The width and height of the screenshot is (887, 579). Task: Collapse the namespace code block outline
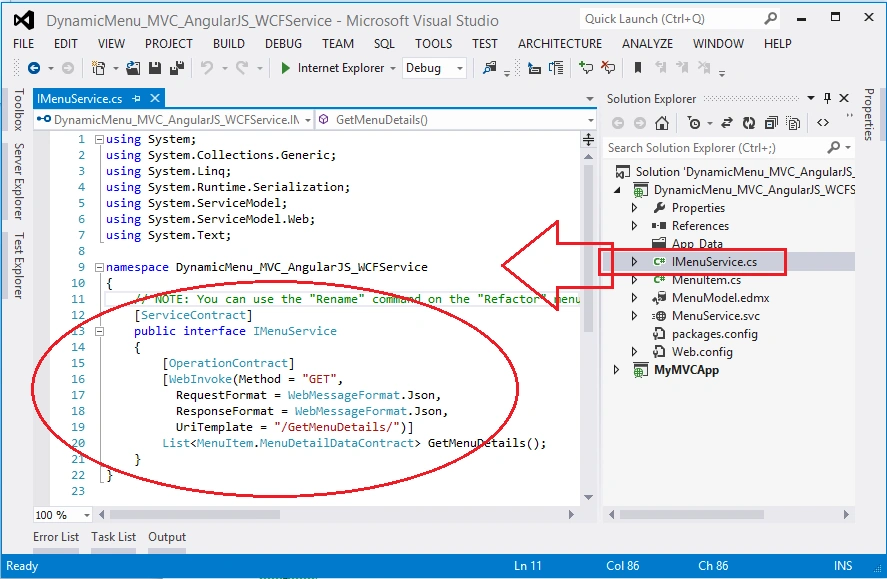(x=99, y=267)
